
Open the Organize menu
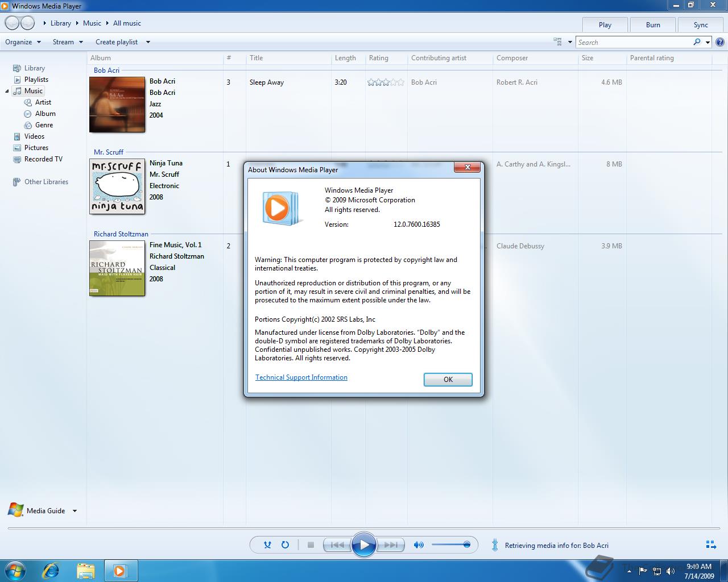pyautogui.click(x=23, y=42)
